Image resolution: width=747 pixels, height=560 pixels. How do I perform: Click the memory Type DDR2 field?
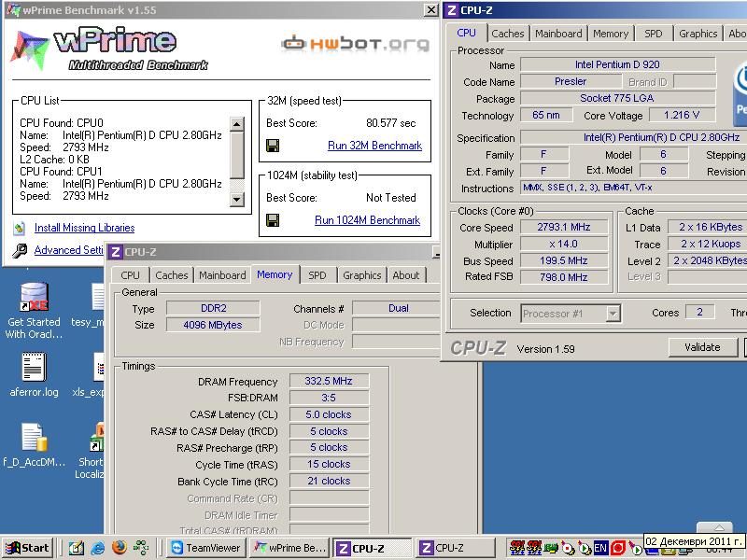coord(213,308)
